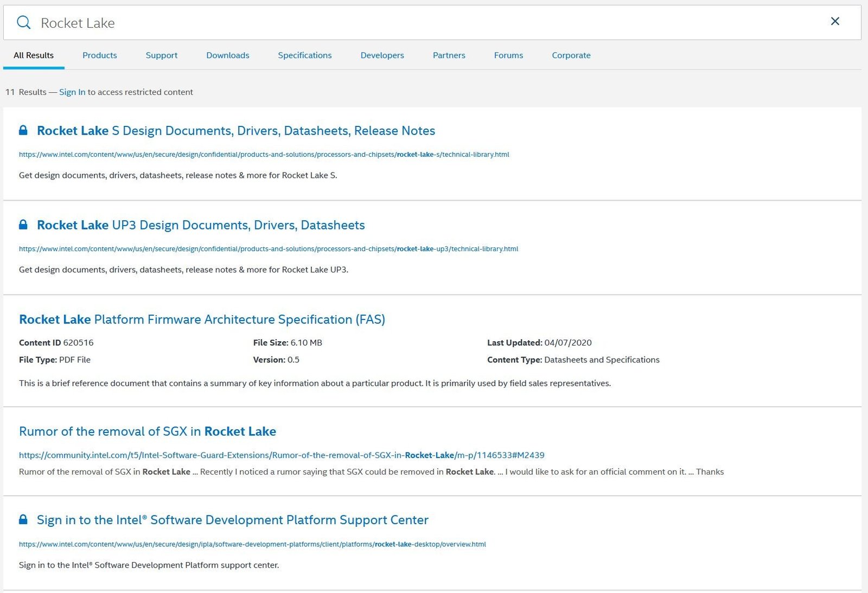Open the rocket-lake-up3 technical-library URL
This screenshot has width=868, height=593.
click(x=269, y=249)
